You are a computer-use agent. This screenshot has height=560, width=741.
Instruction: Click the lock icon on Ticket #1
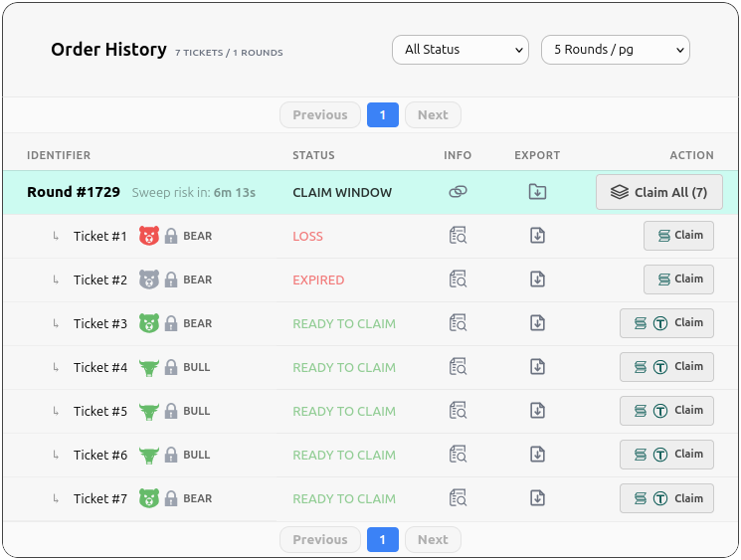[x=171, y=236]
